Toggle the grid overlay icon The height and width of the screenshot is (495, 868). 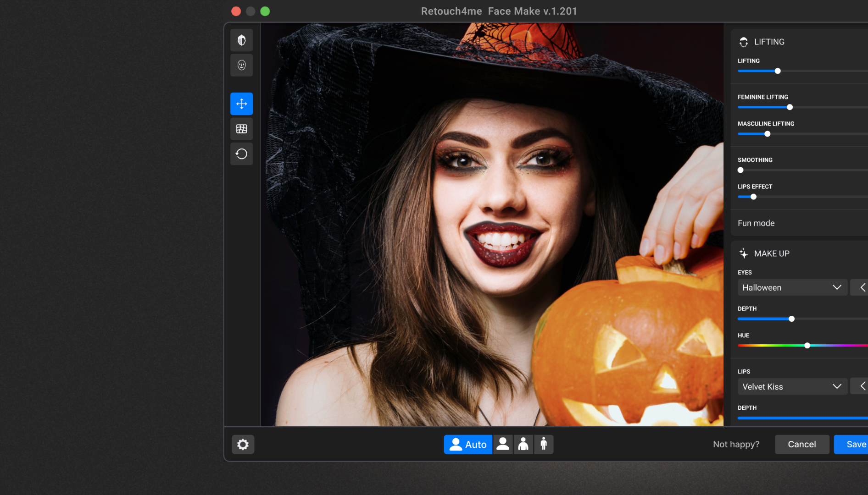(241, 129)
